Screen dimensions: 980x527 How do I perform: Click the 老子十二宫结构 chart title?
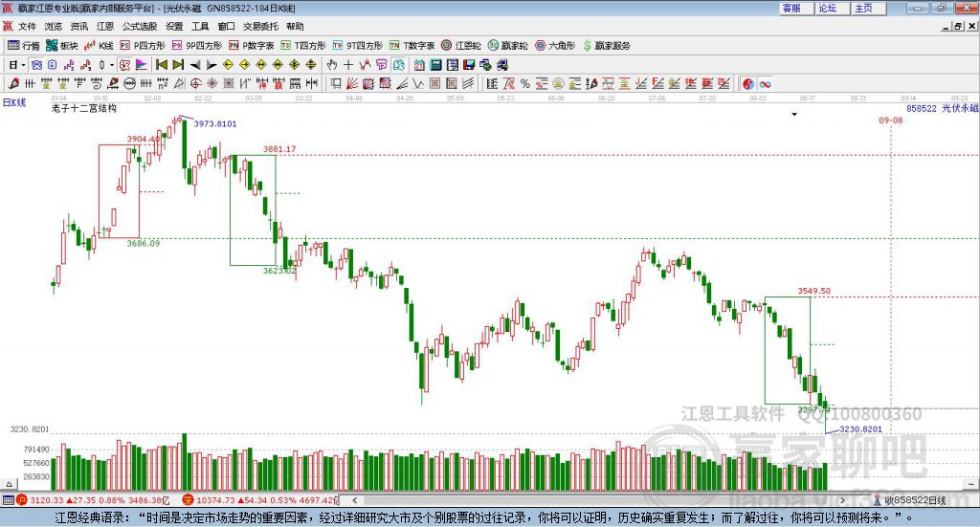84,108
